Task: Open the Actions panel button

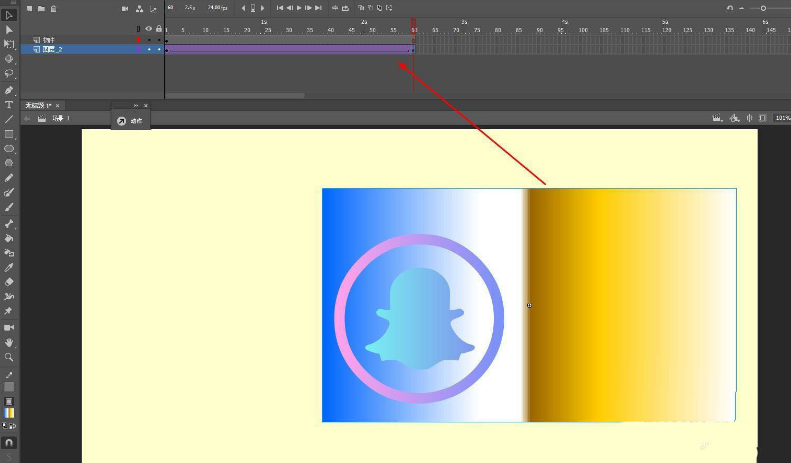Action: click(x=130, y=121)
